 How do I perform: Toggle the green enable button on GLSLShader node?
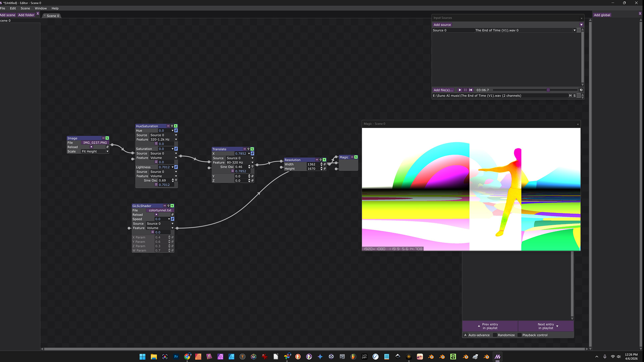point(172,206)
